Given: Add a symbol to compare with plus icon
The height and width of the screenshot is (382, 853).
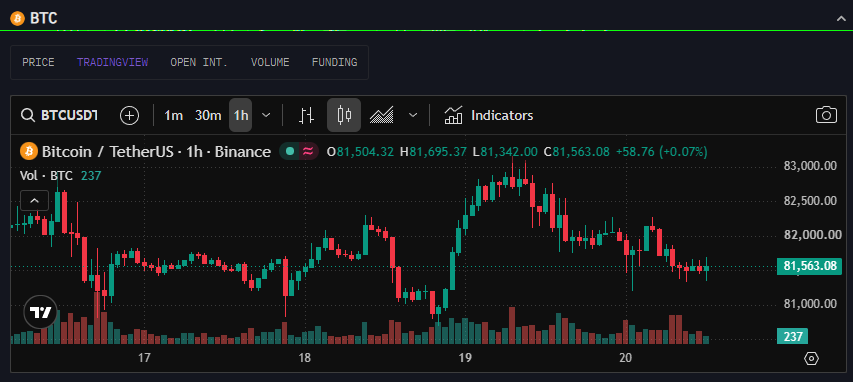Looking at the screenshot, I should [x=129, y=115].
